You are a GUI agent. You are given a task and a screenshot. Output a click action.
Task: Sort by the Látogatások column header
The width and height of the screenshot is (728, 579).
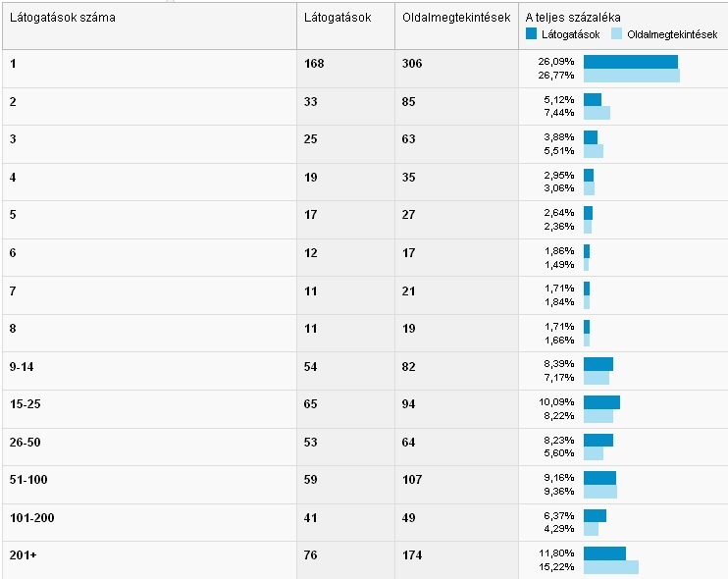pos(338,18)
